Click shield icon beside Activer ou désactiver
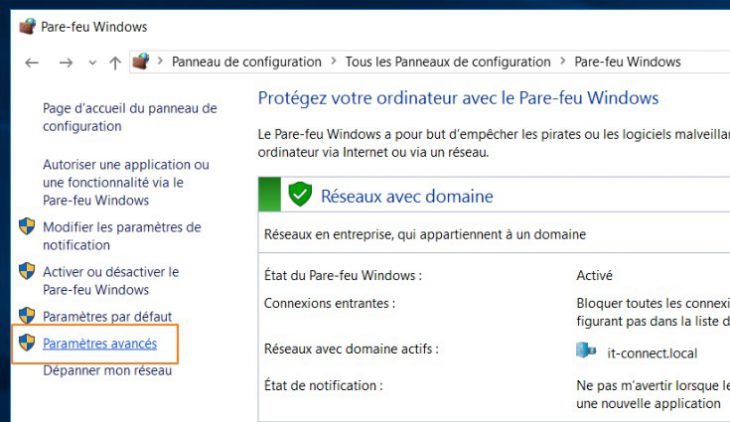Image resolution: width=730 pixels, height=422 pixels. [27, 272]
